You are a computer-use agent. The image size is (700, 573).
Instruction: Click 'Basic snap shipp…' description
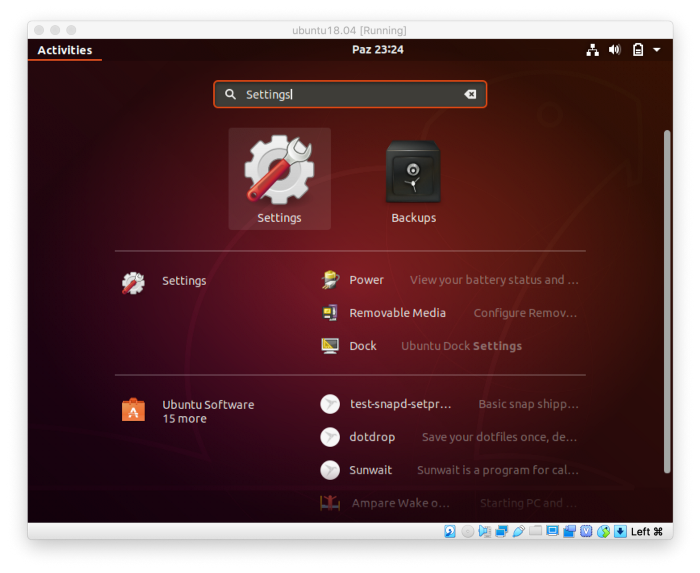point(529,404)
